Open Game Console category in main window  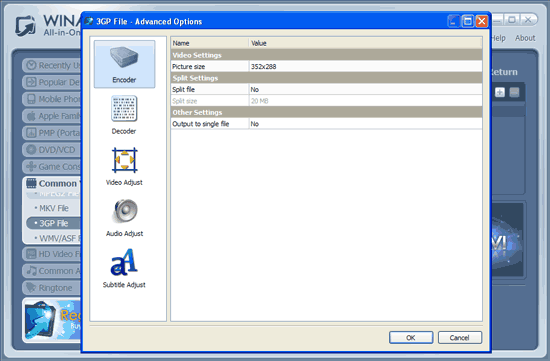coord(52,167)
